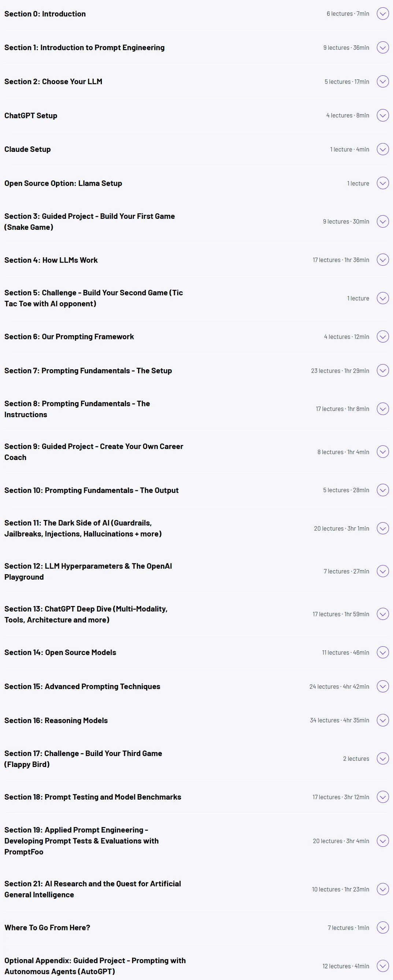Viewport: 393px width, 980px height.
Task: Expand the ChatGPT Setup chevron icon
Action: [383, 115]
